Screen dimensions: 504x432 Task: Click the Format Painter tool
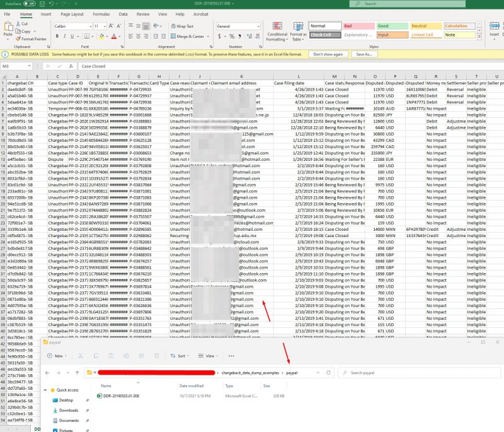click(34, 38)
